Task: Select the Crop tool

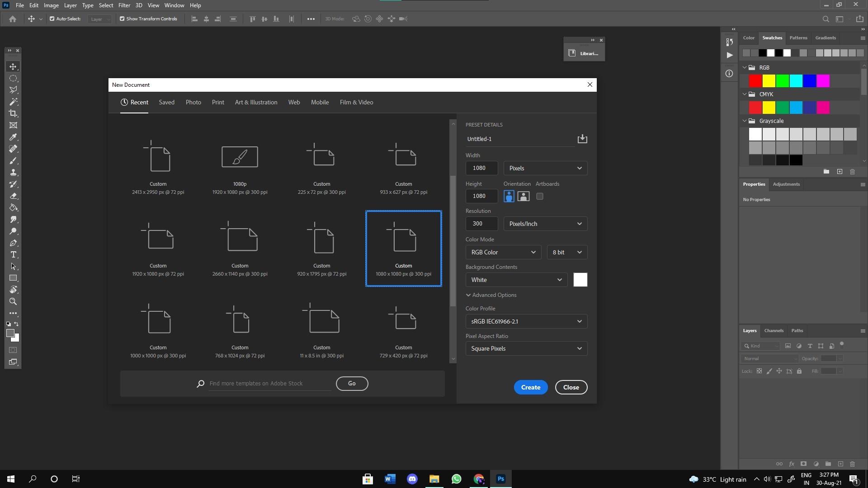Action: click(x=13, y=113)
